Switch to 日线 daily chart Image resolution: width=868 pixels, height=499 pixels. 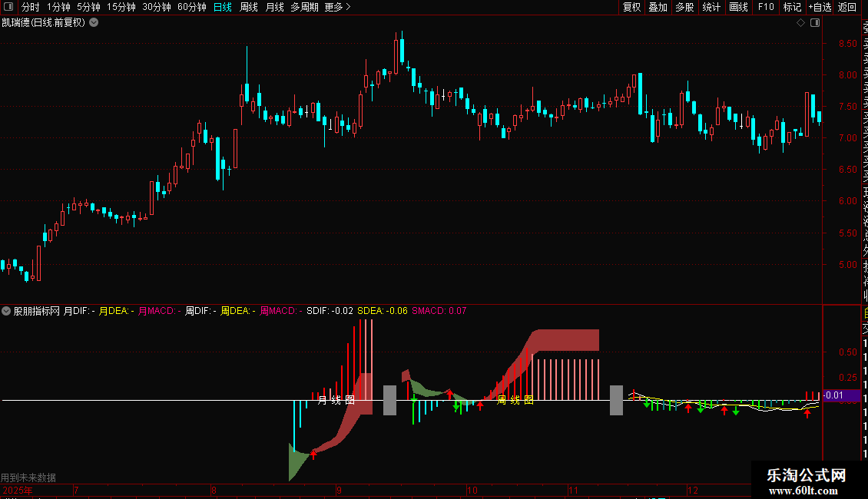[x=223, y=7]
